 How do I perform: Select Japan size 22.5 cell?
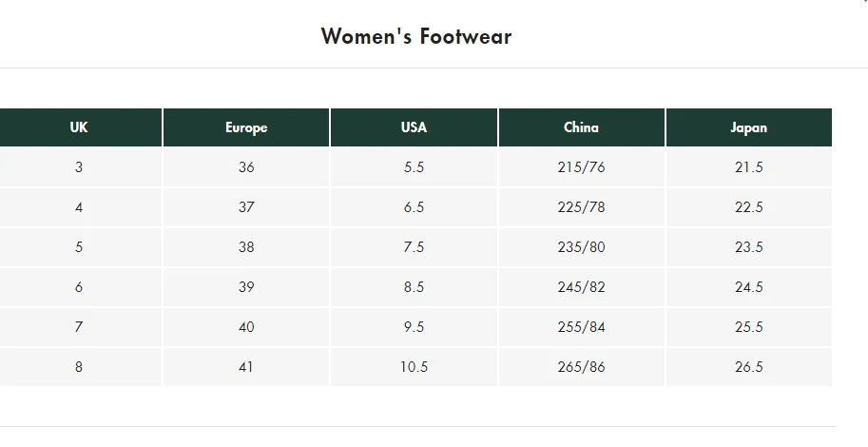[x=748, y=207]
